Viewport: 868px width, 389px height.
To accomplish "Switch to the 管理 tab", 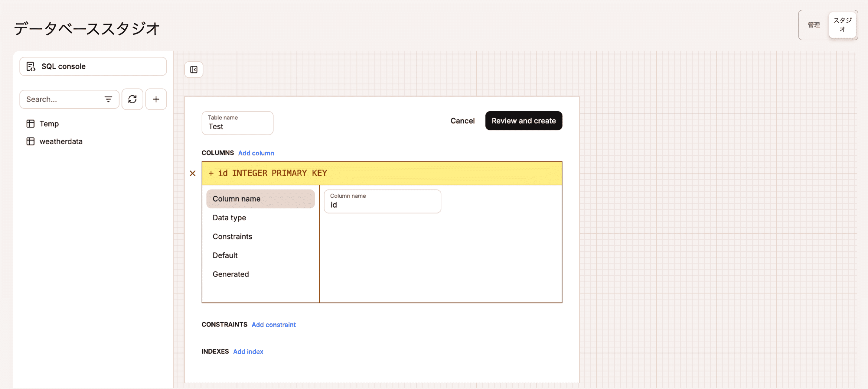I will click(x=814, y=25).
